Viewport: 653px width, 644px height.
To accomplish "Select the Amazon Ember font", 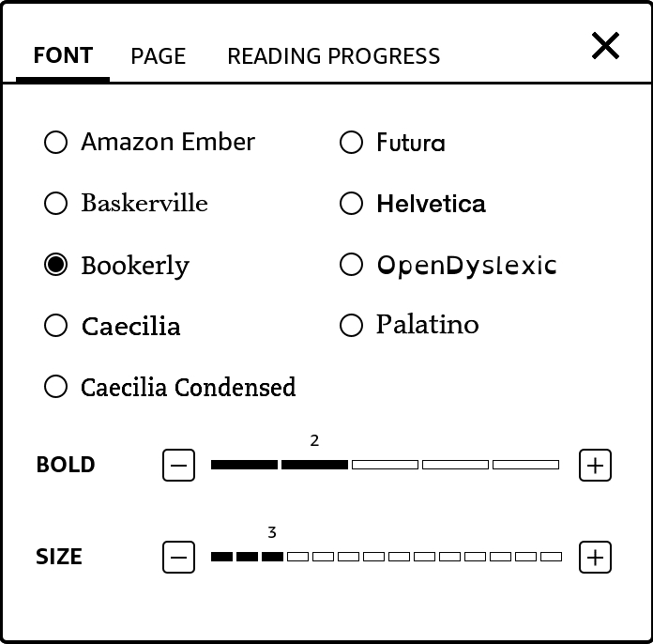I will point(56,143).
